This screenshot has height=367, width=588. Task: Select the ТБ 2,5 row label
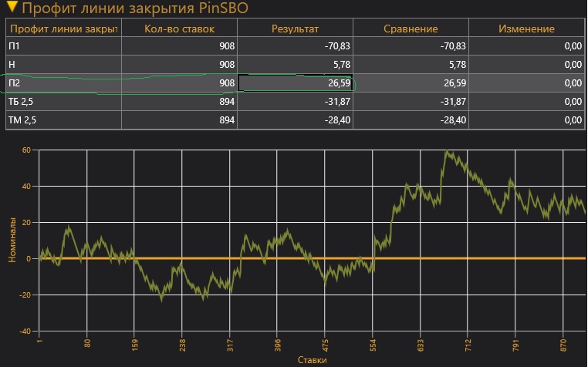[x=23, y=102]
